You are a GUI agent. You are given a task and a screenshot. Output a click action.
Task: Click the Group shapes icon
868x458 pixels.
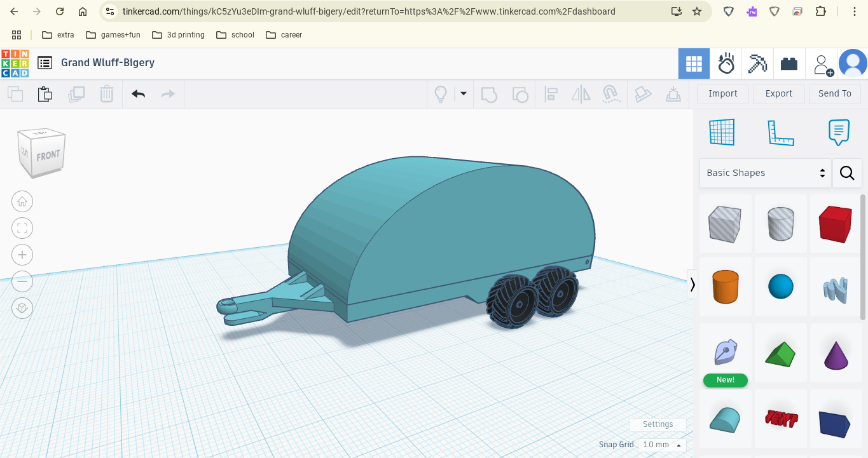point(488,95)
